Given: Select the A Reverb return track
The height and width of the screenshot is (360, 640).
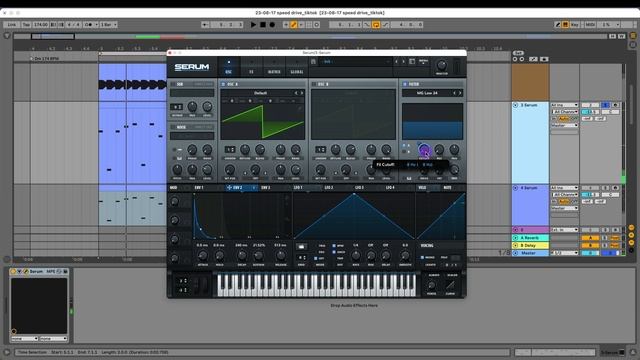Looking at the screenshot, I should point(530,238).
